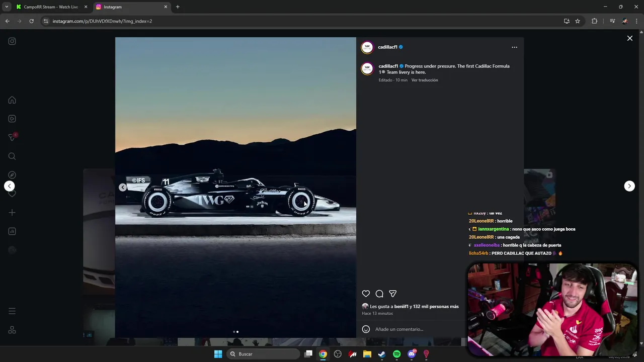Open Instagram direct messages with badge

pos(13,137)
